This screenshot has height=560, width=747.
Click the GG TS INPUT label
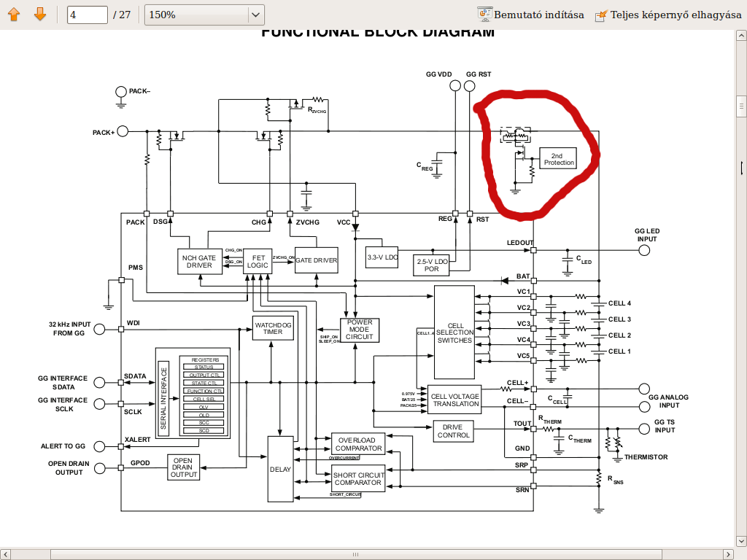pos(665,426)
